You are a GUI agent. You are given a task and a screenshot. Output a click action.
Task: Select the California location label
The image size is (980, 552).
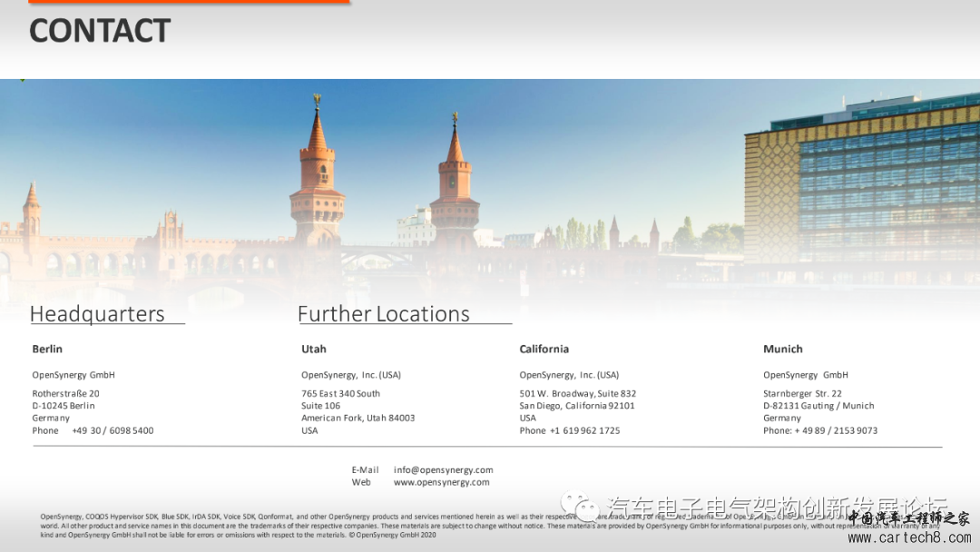pyautogui.click(x=544, y=349)
